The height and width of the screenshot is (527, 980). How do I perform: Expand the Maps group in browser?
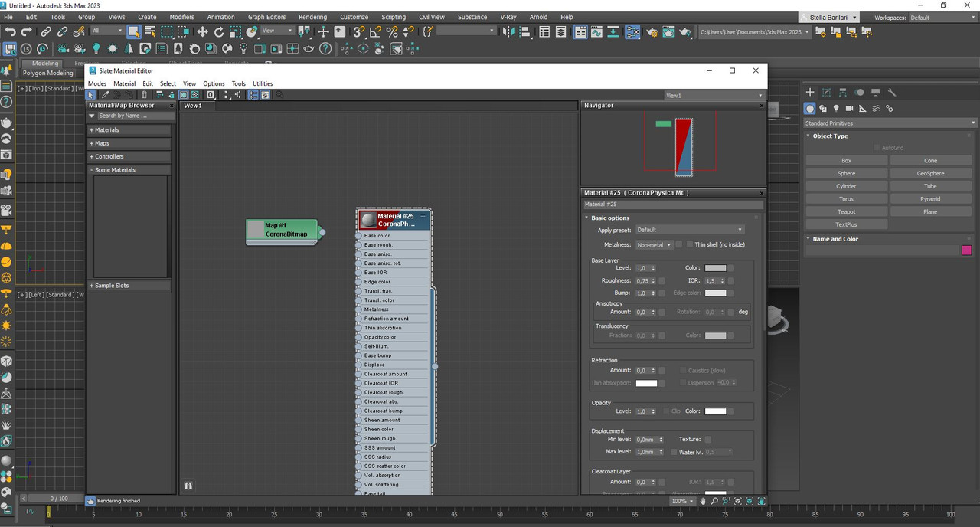(129, 143)
